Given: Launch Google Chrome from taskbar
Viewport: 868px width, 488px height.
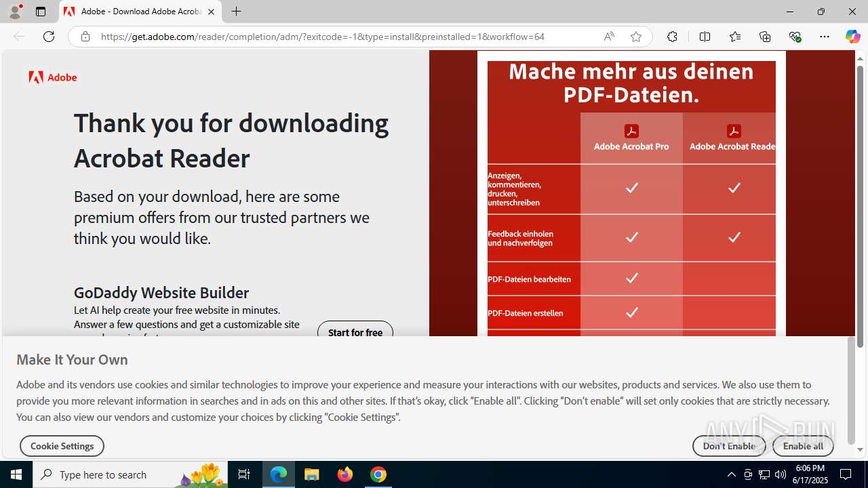Looking at the screenshot, I should pos(378,474).
